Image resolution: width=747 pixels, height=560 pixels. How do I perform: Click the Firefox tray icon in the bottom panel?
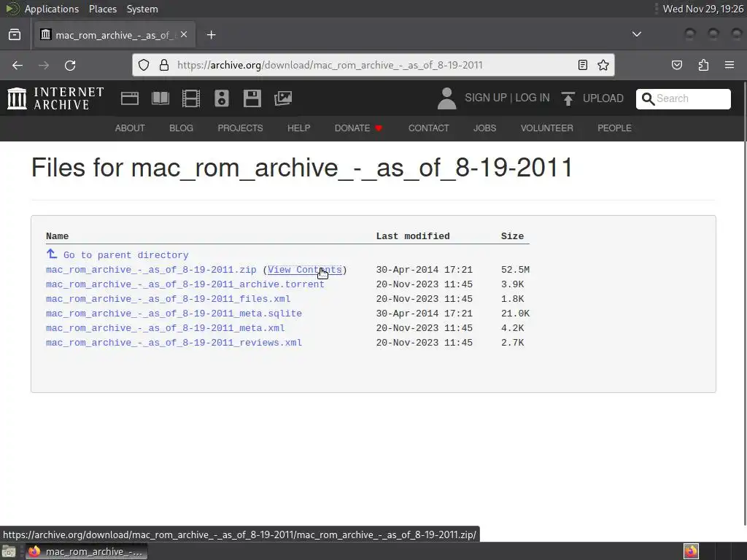tap(691, 551)
